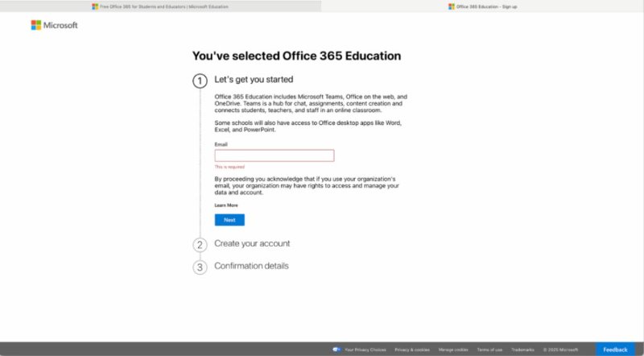644x356 pixels.
Task: Open the Terms of use footer link
Action: (x=489, y=350)
